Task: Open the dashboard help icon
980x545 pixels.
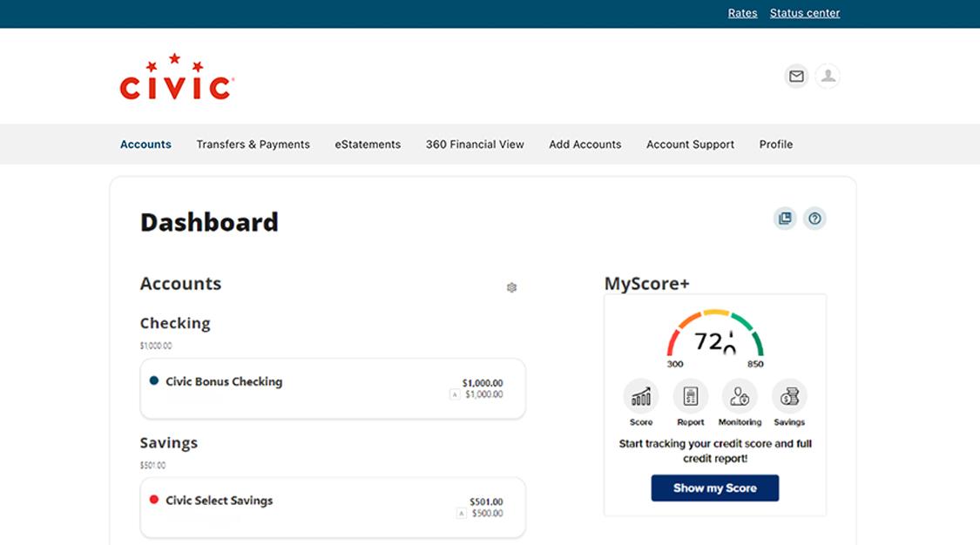Action: (x=814, y=219)
